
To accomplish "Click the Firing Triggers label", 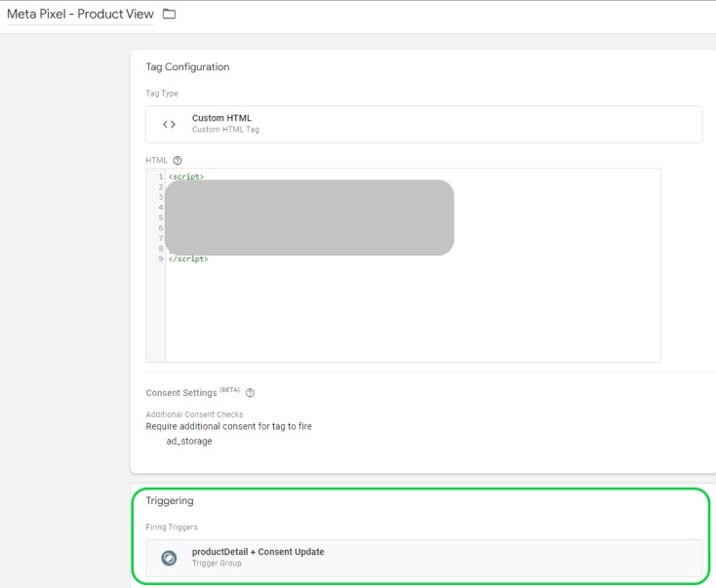I will (171, 528).
